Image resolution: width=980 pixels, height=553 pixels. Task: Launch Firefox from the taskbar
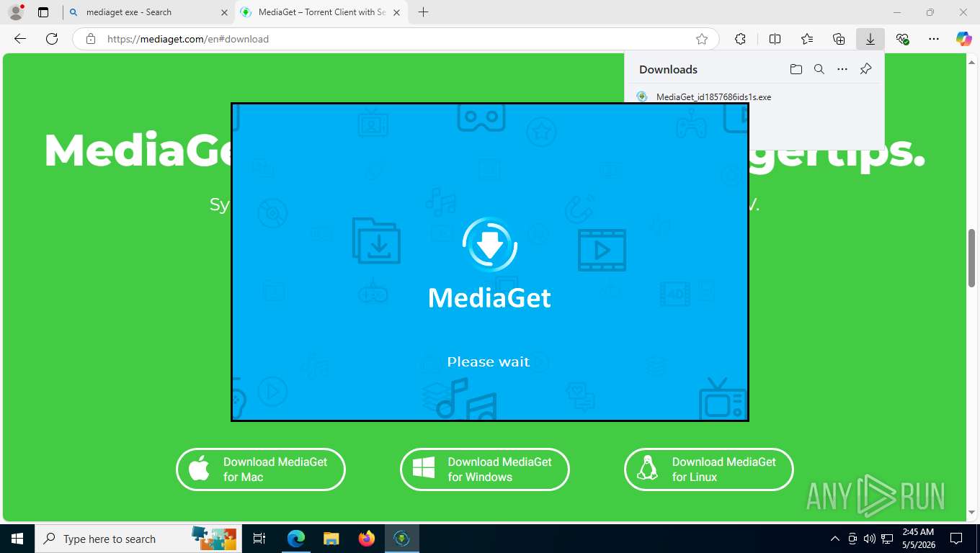click(367, 539)
